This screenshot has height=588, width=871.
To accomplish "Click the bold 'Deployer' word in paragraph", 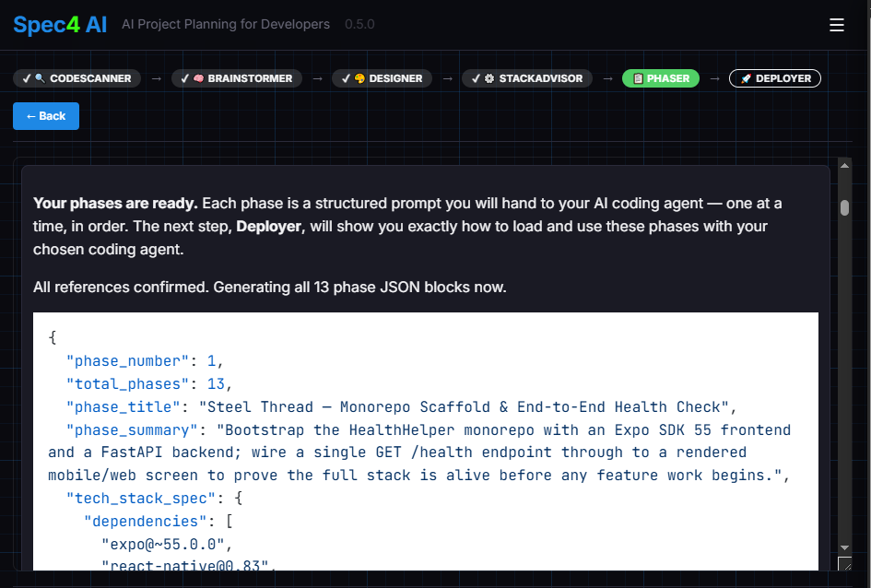I will (x=269, y=227).
